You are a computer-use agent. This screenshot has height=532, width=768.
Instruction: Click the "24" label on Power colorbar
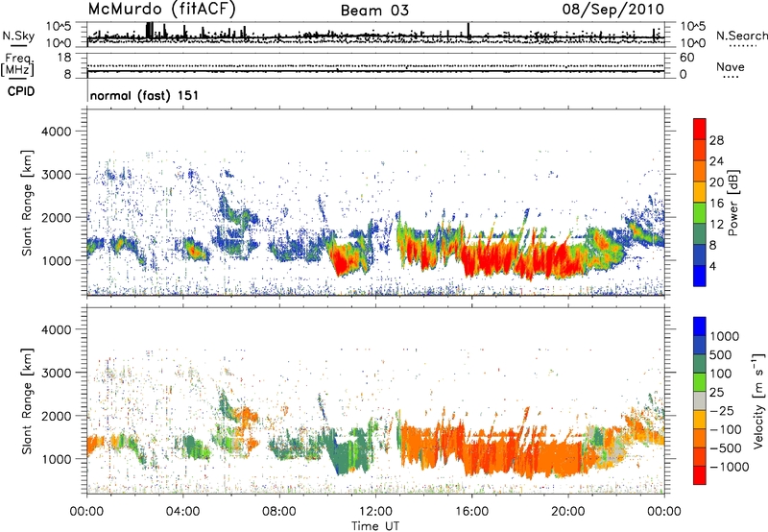click(x=716, y=161)
